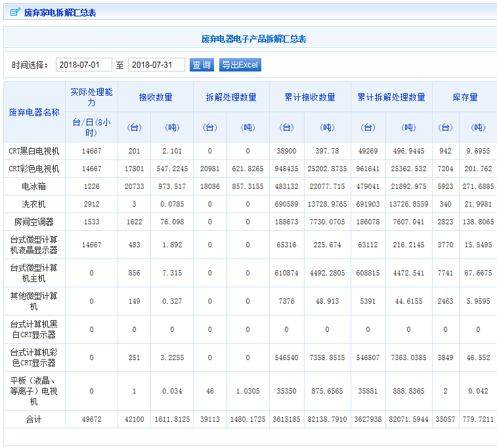
Task: Click the 拆解处理数量 column header
Action: click(231, 97)
